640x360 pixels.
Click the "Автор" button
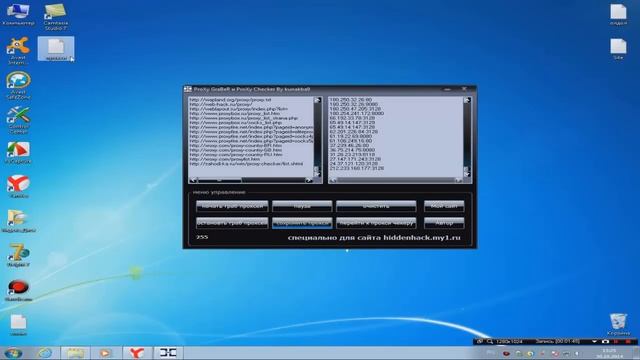coord(444,223)
